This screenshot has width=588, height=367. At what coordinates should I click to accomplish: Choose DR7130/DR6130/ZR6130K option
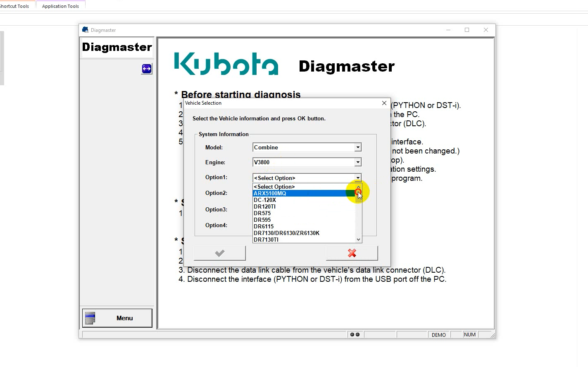tap(304, 233)
